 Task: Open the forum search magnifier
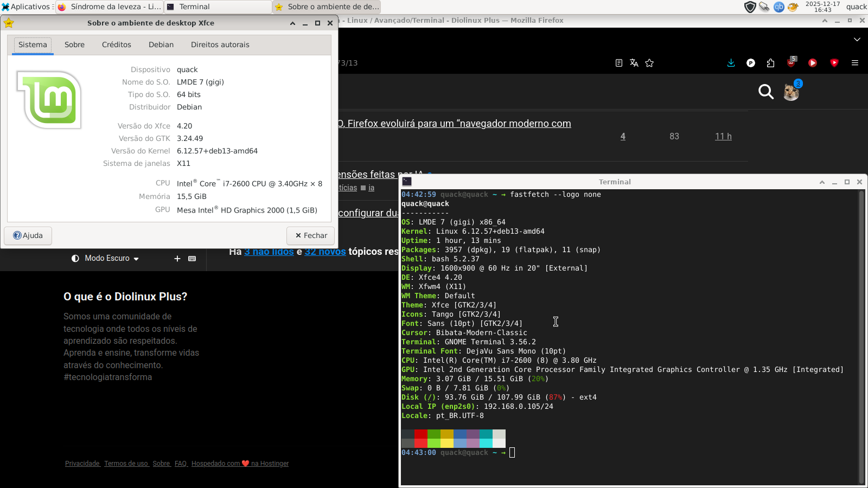click(765, 92)
